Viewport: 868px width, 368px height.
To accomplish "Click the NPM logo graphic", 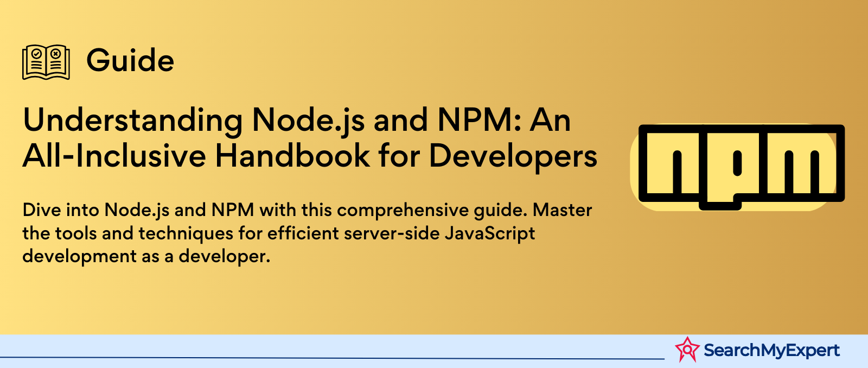I will coord(738,167).
